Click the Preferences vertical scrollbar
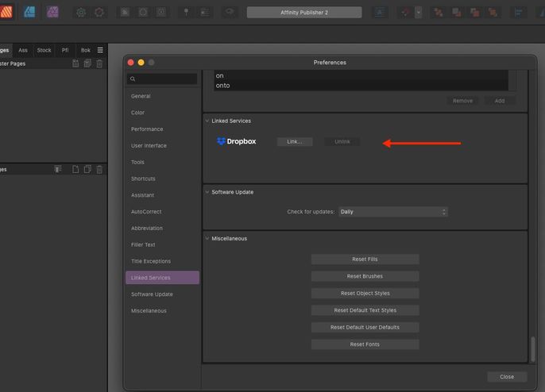 coord(532,348)
